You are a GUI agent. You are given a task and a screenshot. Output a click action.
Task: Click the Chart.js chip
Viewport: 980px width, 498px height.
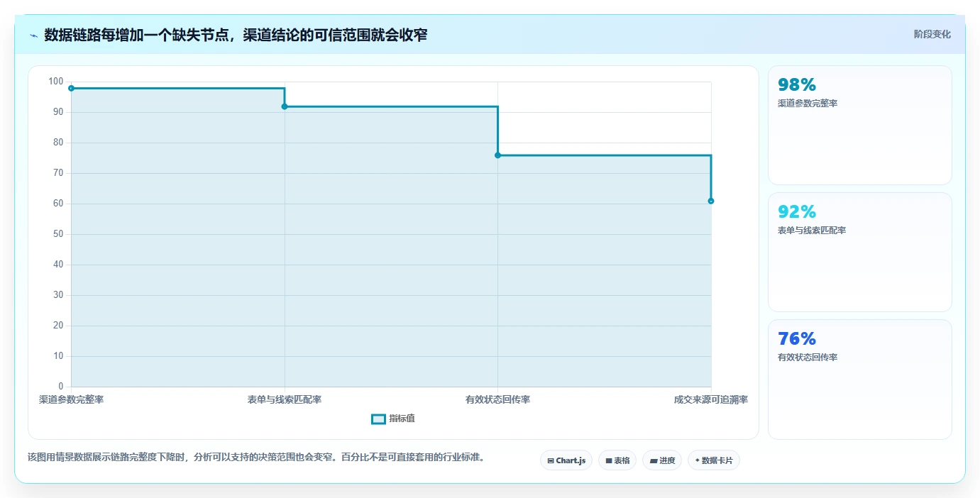tap(566, 460)
